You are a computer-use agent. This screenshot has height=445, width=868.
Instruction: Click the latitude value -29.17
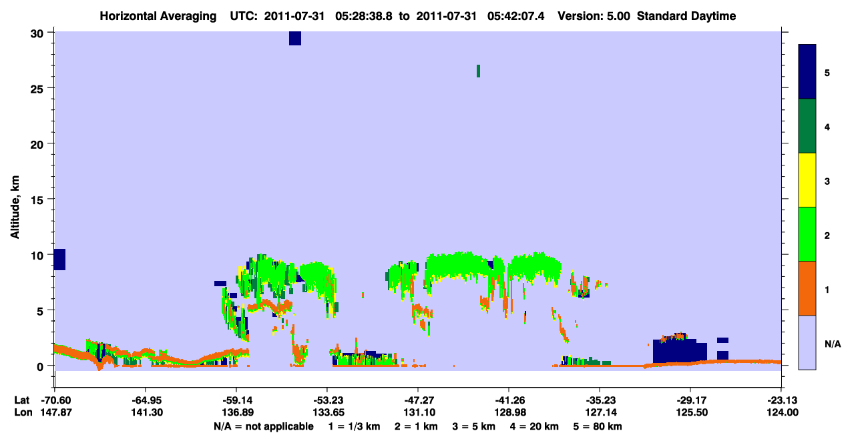coord(690,400)
